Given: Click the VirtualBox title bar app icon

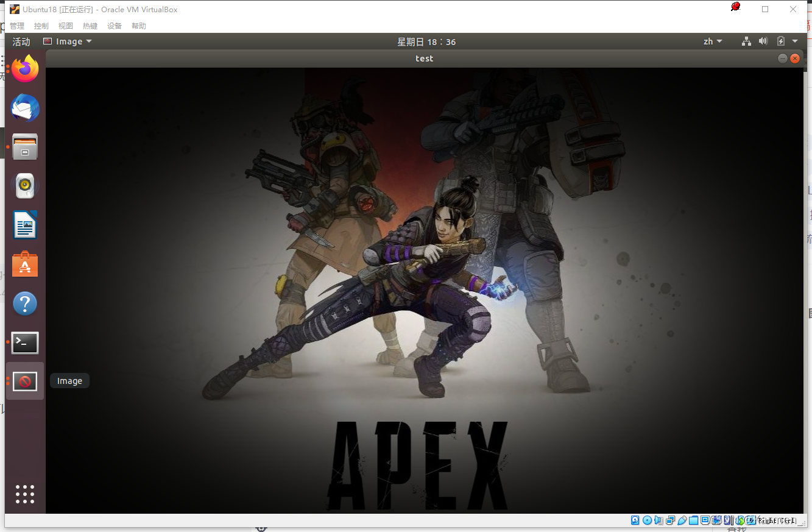Looking at the screenshot, I should tap(15, 9).
